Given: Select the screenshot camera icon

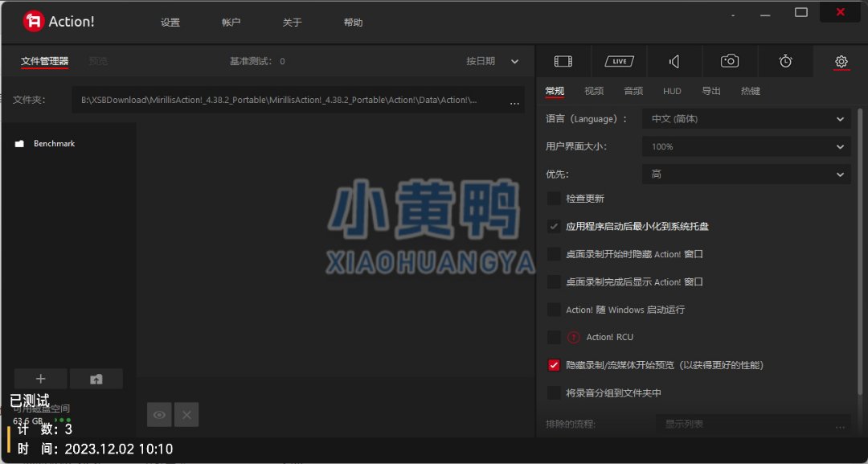Looking at the screenshot, I should (x=730, y=61).
